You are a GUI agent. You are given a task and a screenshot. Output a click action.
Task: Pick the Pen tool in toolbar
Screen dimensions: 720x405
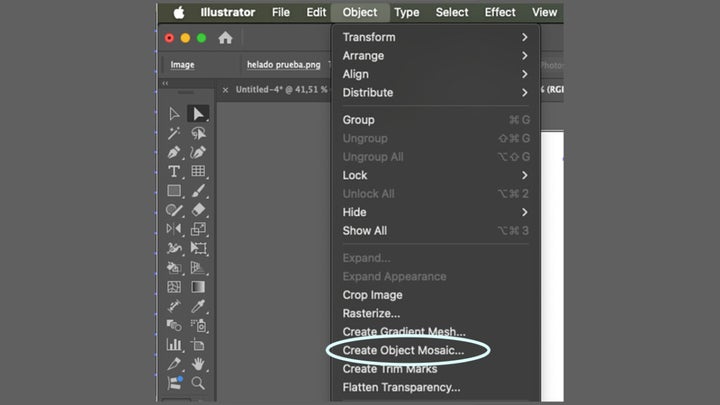(x=174, y=152)
